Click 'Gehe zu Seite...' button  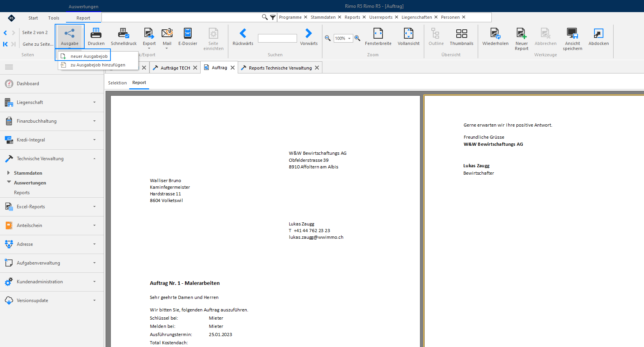tap(38, 44)
